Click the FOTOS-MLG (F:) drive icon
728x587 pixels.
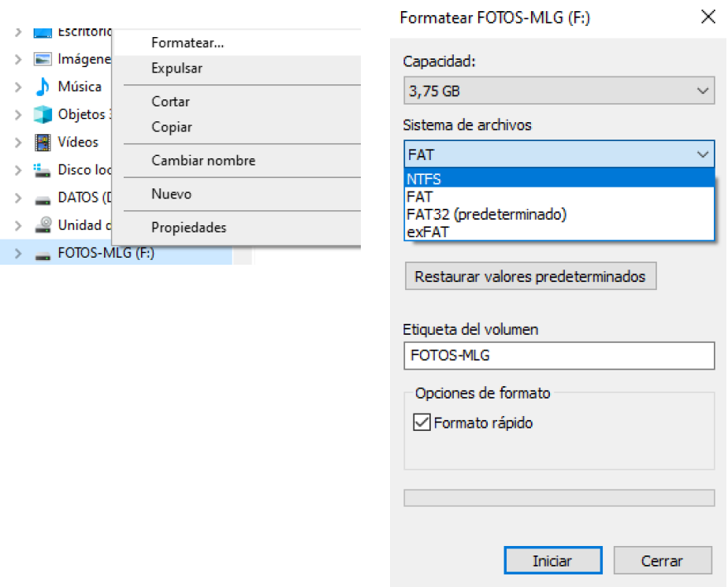(43, 254)
